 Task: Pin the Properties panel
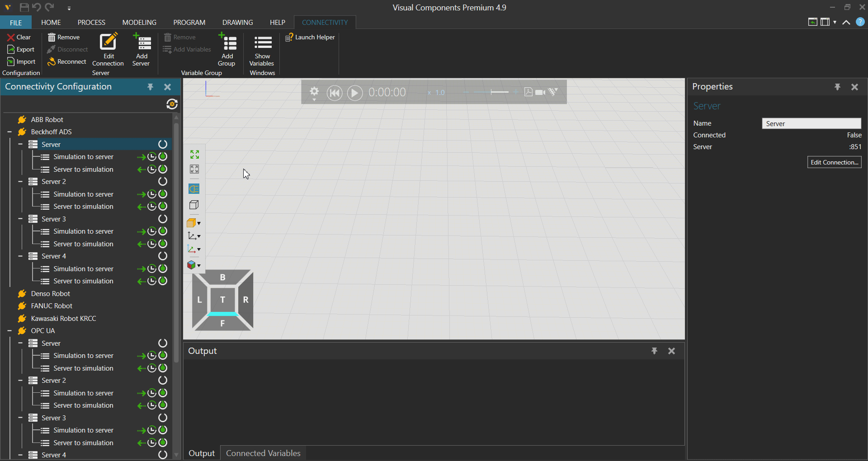click(838, 87)
